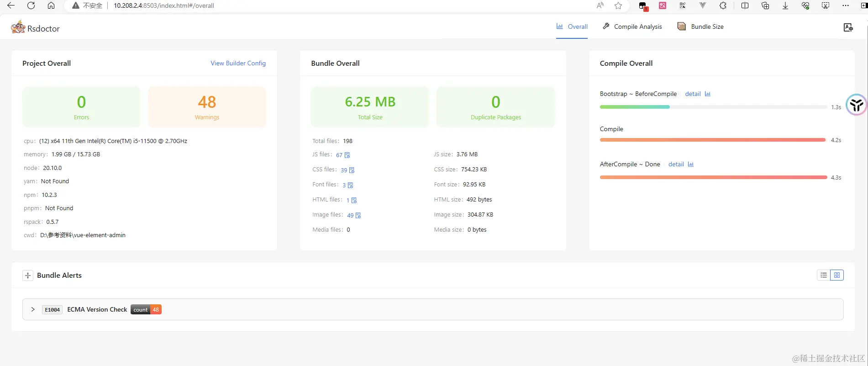
Task: Open the Bundle Size tab
Action: [x=700, y=27]
